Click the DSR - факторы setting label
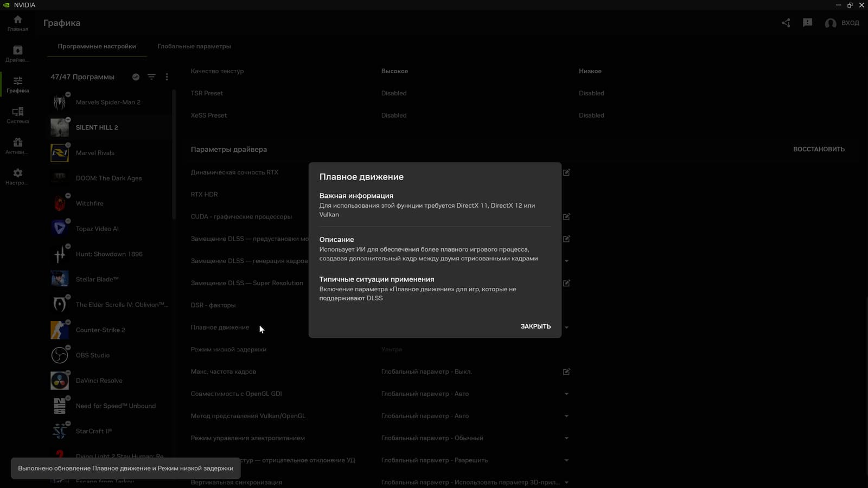Screen dimensions: 868x488 [213, 305]
